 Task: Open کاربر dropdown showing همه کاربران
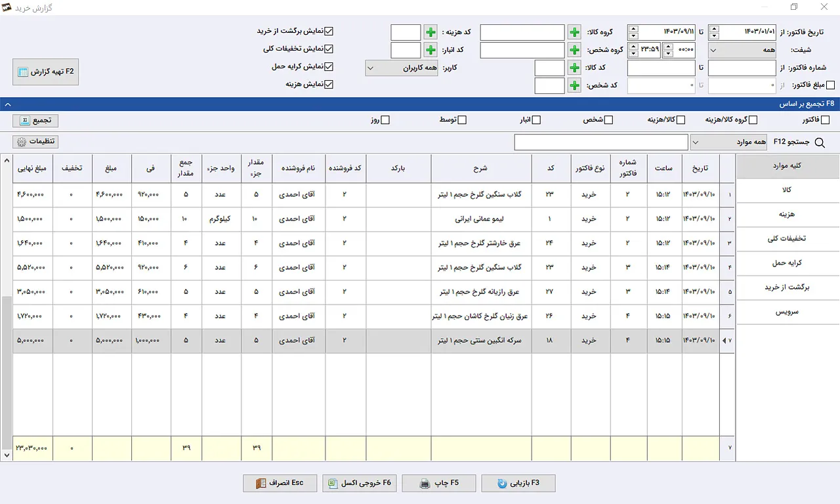pyautogui.click(x=402, y=68)
